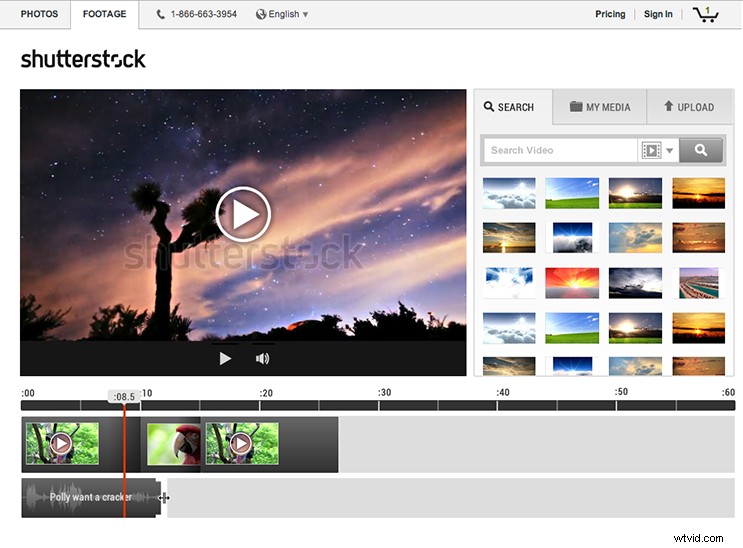Click into the Search Video field
The width and height of the screenshot is (743, 548).
pos(561,150)
